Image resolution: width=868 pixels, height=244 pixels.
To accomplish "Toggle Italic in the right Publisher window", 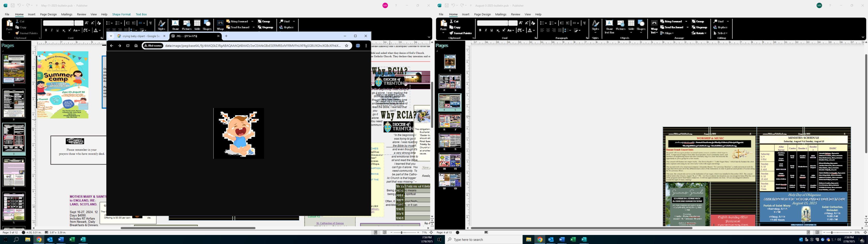I will click(x=486, y=30).
